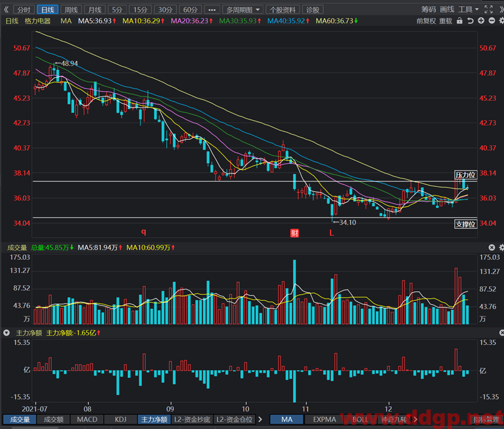Click the red 财 event marker
Screen dimensions: 504x429
[294, 233]
